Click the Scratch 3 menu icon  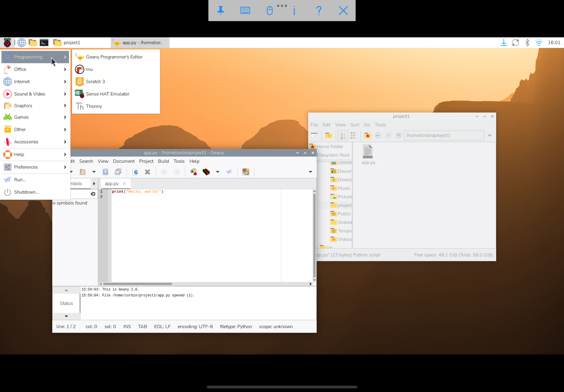pos(80,82)
